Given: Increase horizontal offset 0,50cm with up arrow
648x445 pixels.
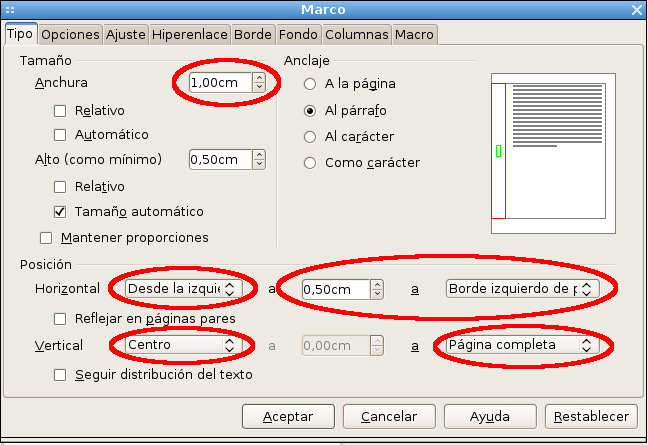Looking at the screenshot, I should click(377, 284).
